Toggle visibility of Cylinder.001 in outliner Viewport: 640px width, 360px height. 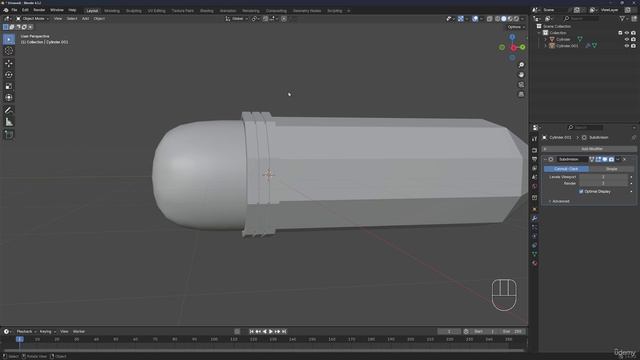(627, 46)
